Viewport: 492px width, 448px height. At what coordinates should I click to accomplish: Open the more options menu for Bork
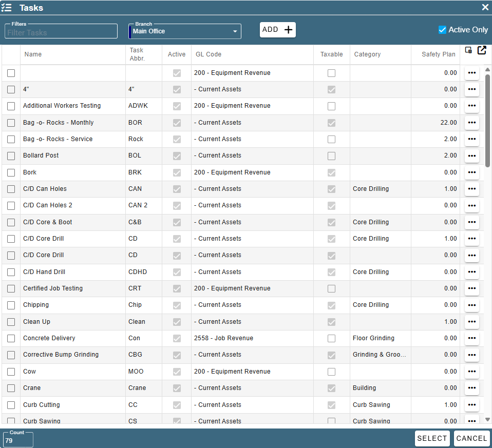(471, 172)
